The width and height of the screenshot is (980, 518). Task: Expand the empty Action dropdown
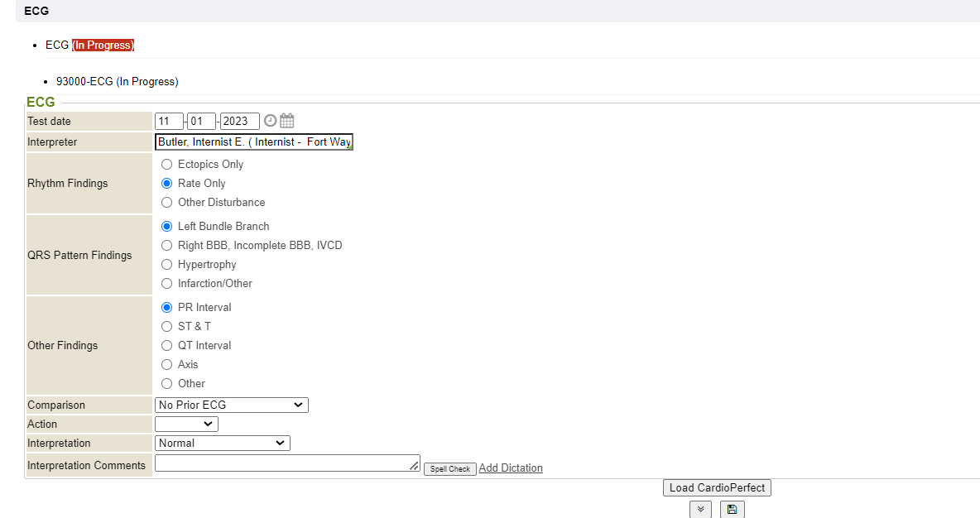click(186, 424)
